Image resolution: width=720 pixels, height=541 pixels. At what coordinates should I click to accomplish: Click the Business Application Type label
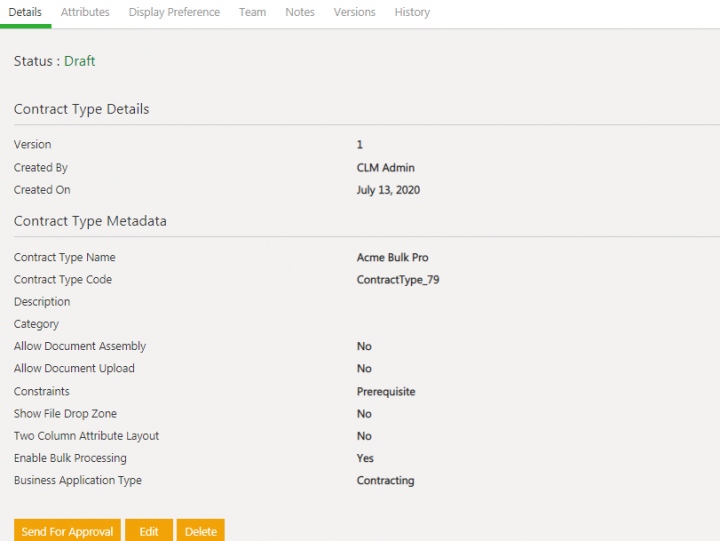78,480
